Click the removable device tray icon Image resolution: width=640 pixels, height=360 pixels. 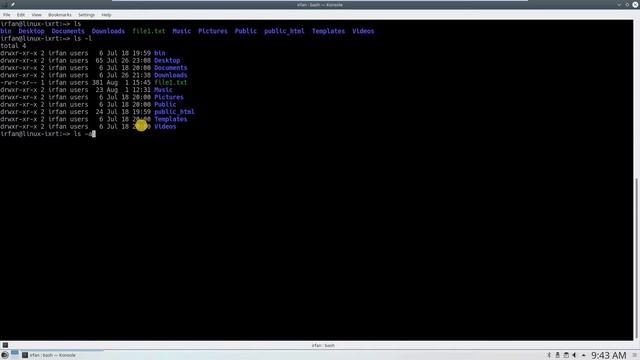[x=558, y=355]
